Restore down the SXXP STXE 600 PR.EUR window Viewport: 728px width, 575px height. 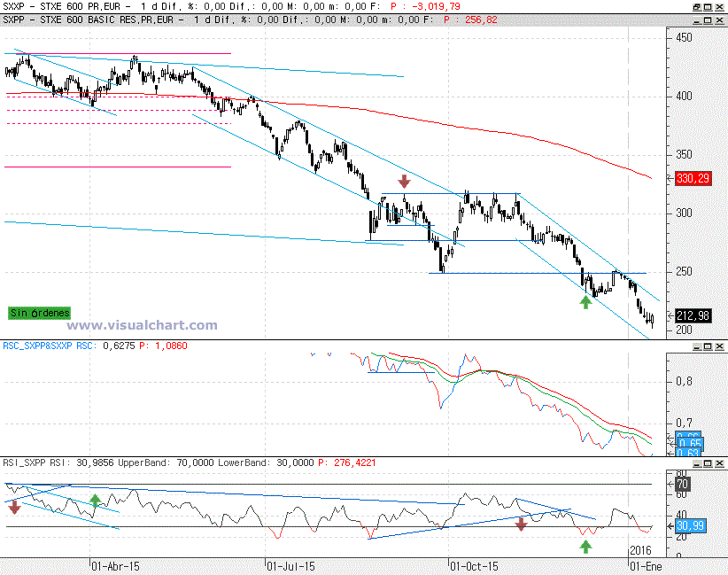[x=697, y=7]
